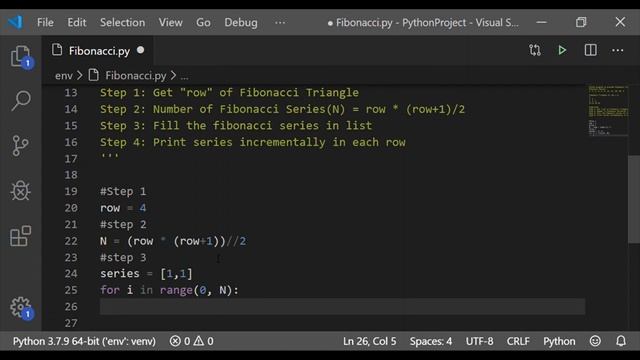Change end of line sequence CRLF
Screen dimensions: 640x360
518,341
